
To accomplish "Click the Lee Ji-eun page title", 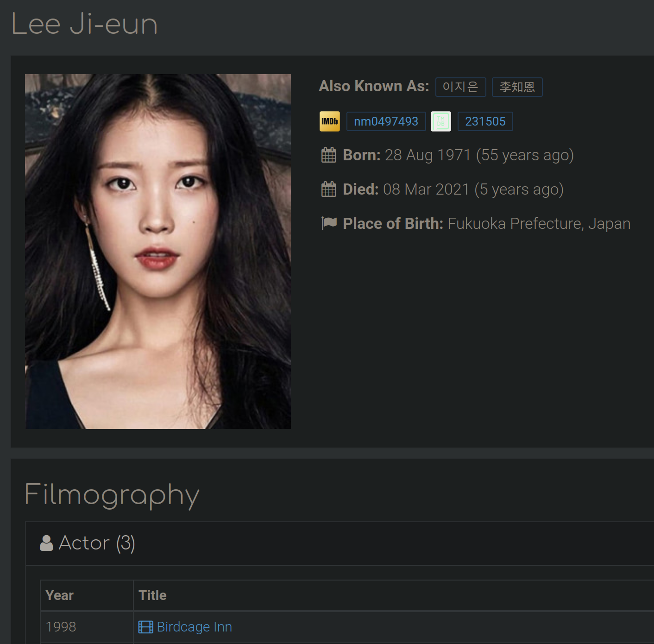I will [84, 24].
